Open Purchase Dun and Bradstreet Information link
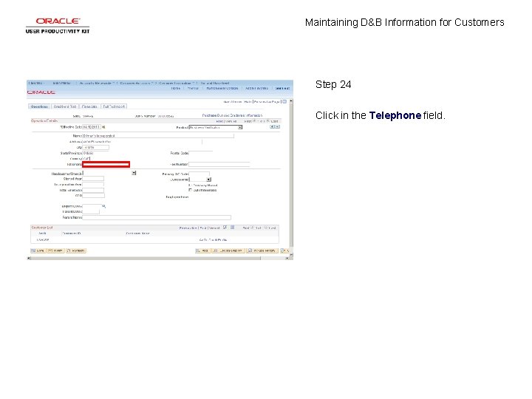Screen dimensions: 532x399 pos(232,115)
